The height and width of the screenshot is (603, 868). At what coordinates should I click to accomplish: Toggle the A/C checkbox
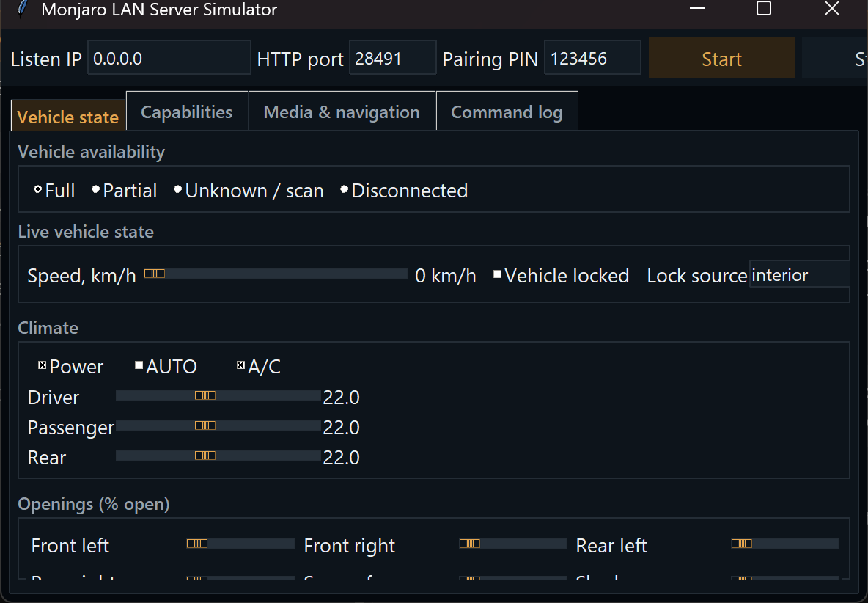pos(259,366)
